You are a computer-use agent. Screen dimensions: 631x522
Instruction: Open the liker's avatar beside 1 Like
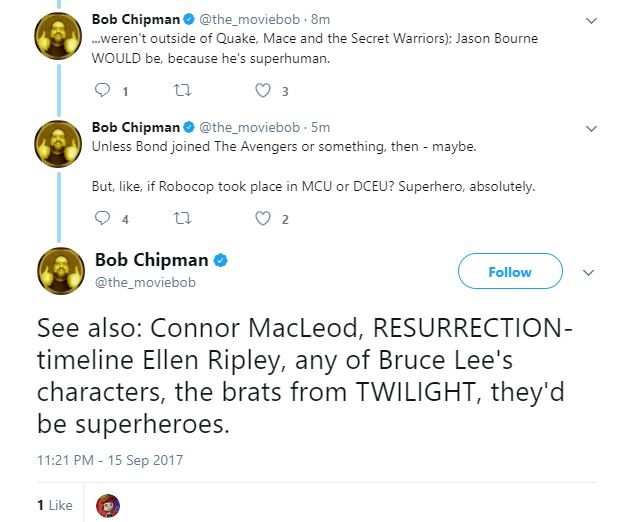(108, 506)
